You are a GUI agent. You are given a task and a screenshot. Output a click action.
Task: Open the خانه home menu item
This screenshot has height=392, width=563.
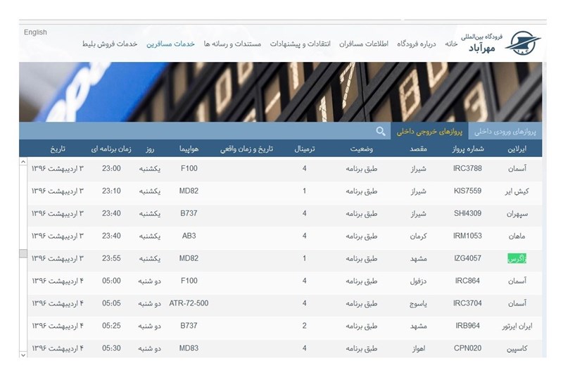coord(451,44)
